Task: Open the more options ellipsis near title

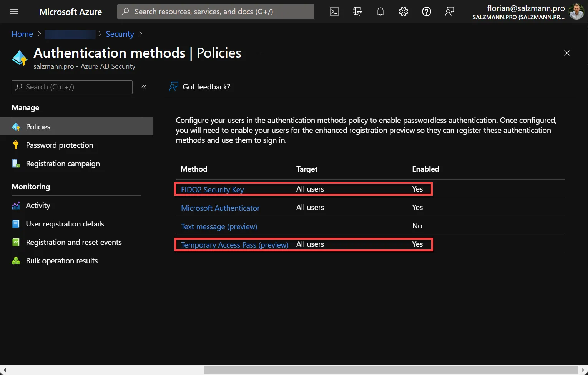Action: point(260,53)
